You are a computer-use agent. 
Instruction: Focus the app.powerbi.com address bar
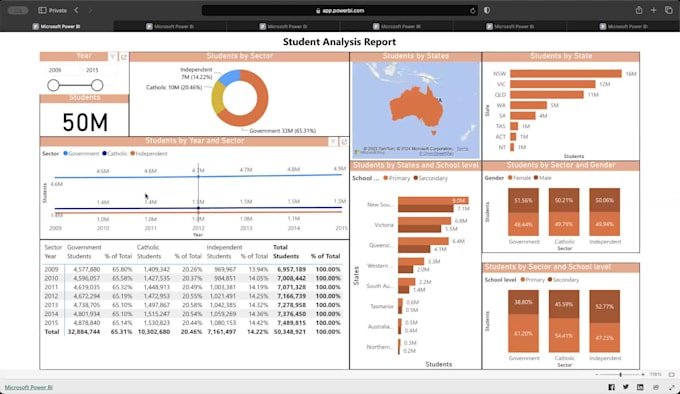[x=340, y=10]
